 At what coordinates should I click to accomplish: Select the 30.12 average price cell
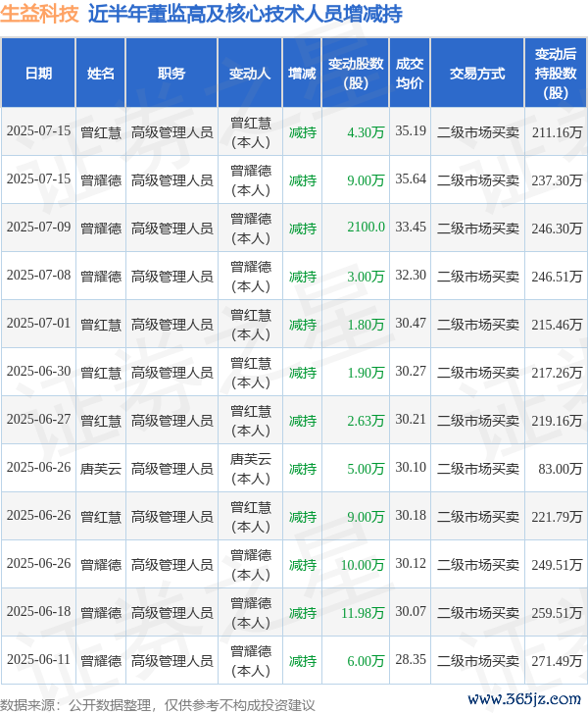[x=411, y=563]
